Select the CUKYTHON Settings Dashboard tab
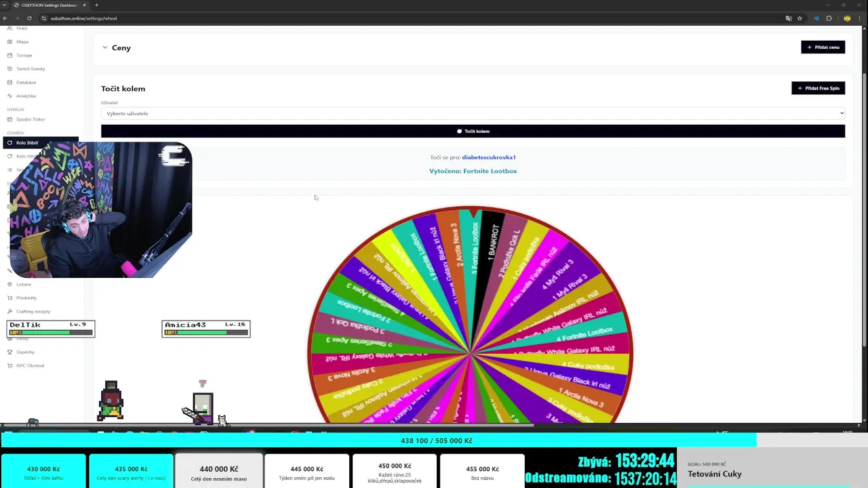The width and height of the screenshot is (868, 488). [50, 5]
